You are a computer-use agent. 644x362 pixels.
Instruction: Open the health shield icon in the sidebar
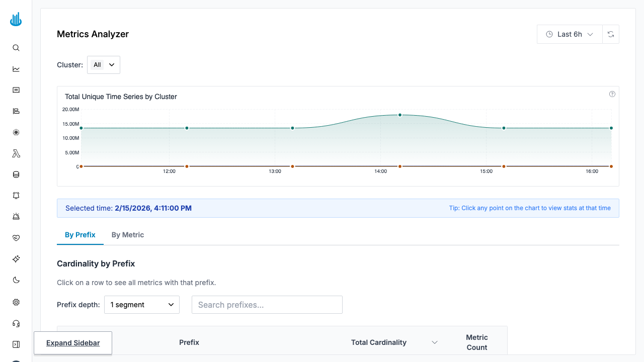point(16,238)
